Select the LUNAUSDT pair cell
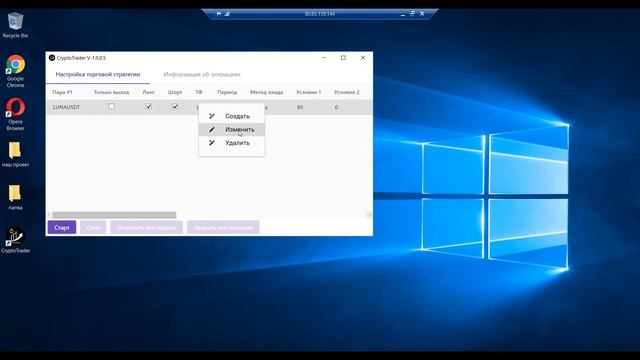The height and width of the screenshot is (360, 640). pos(66,107)
